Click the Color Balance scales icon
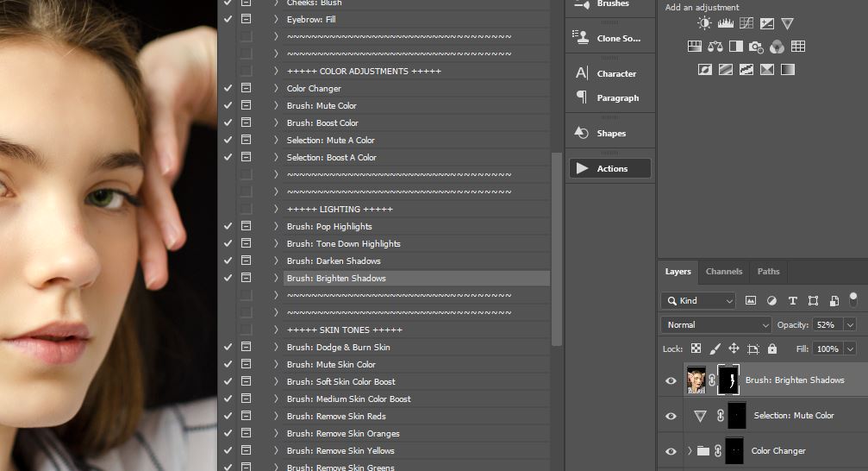 coord(715,47)
